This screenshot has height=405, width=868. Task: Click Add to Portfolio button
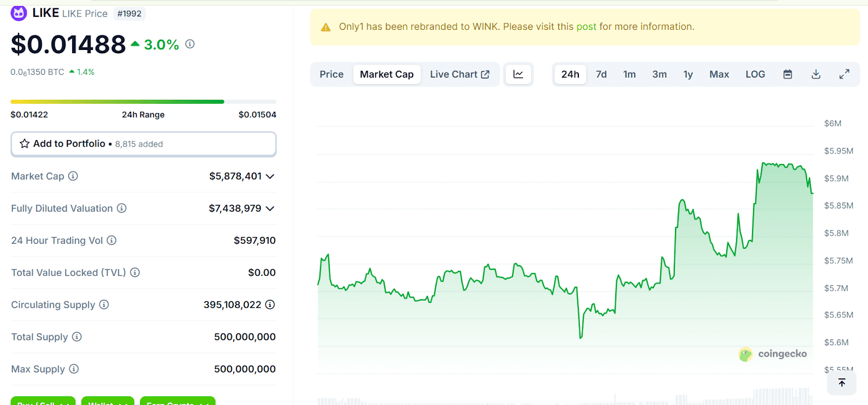click(x=143, y=144)
